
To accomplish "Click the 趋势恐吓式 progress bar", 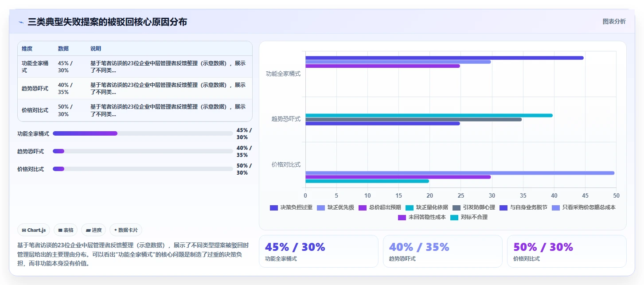I will tap(143, 151).
